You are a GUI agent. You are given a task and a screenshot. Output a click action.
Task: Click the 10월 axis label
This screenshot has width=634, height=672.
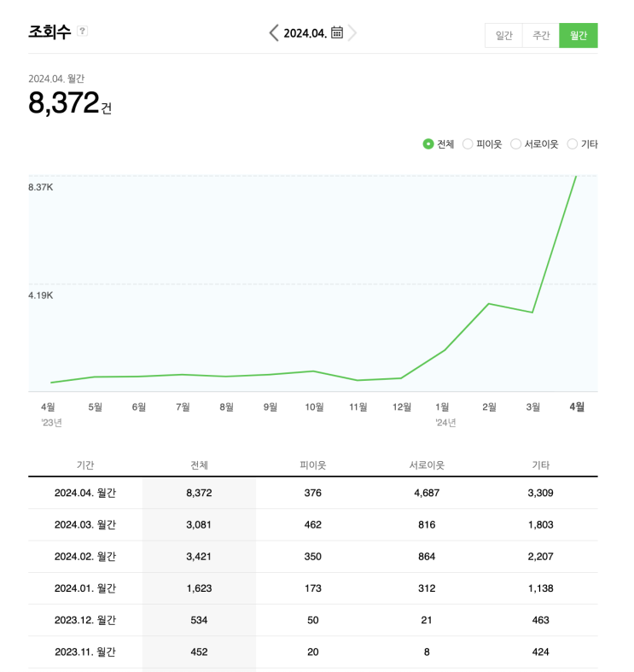tap(314, 406)
